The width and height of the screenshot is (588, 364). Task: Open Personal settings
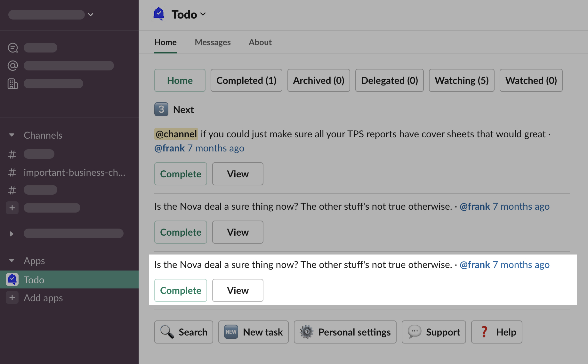click(x=345, y=332)
